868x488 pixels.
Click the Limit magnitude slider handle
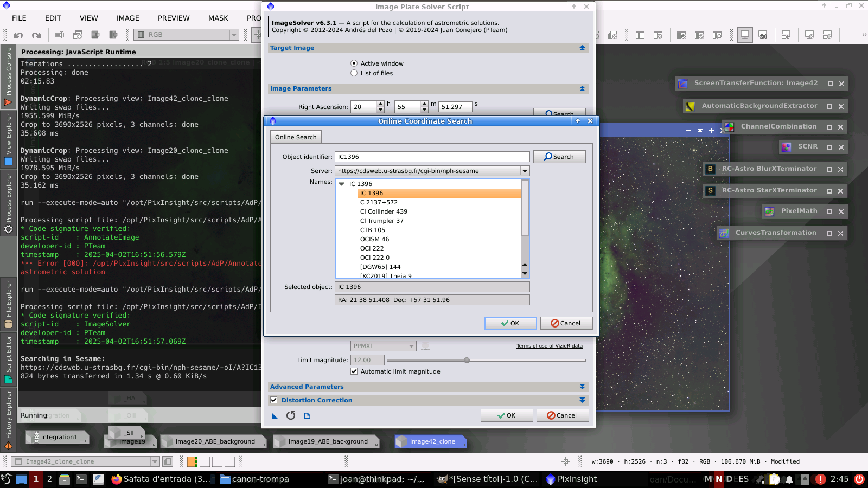(x=467, y=360)
